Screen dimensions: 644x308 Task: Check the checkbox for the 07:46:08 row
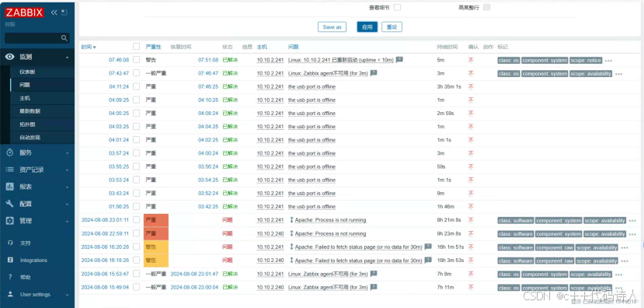coord(137,60)
